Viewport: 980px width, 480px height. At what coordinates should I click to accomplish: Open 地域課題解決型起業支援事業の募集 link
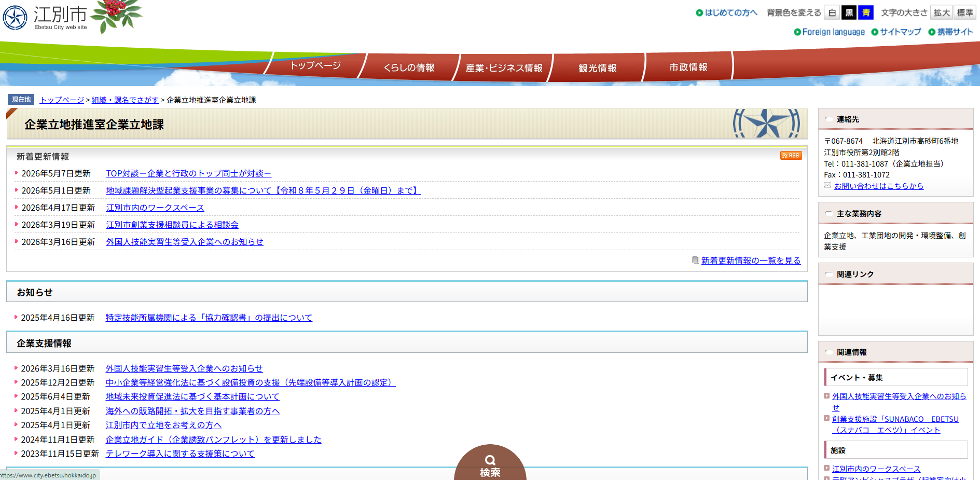(264, 190)
